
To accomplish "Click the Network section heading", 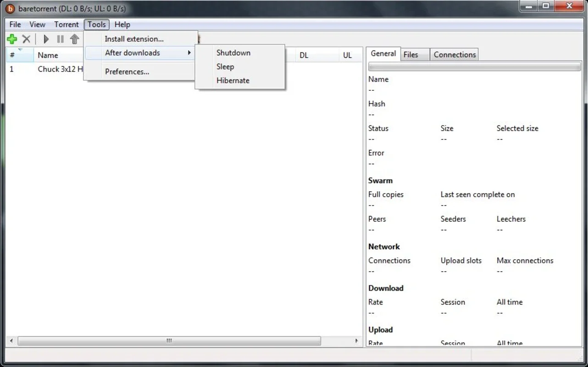I will 384,247.
